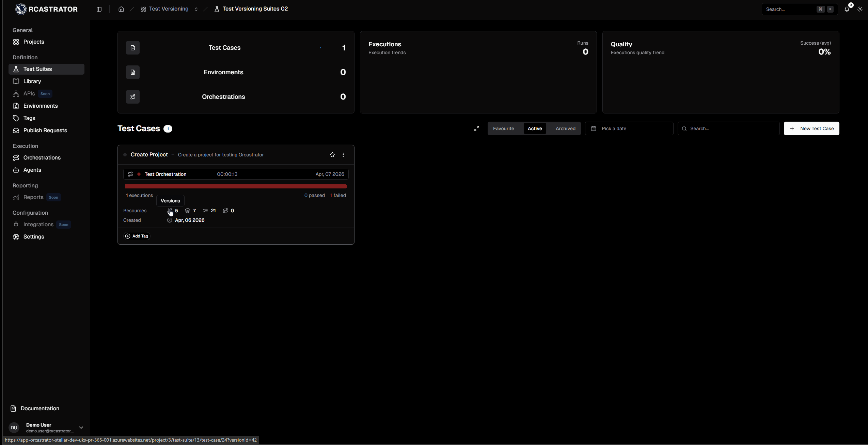This screenshot has width=868, height=445.
Task: Toggle the sidebar panel icon
Action: click(99, 9)
